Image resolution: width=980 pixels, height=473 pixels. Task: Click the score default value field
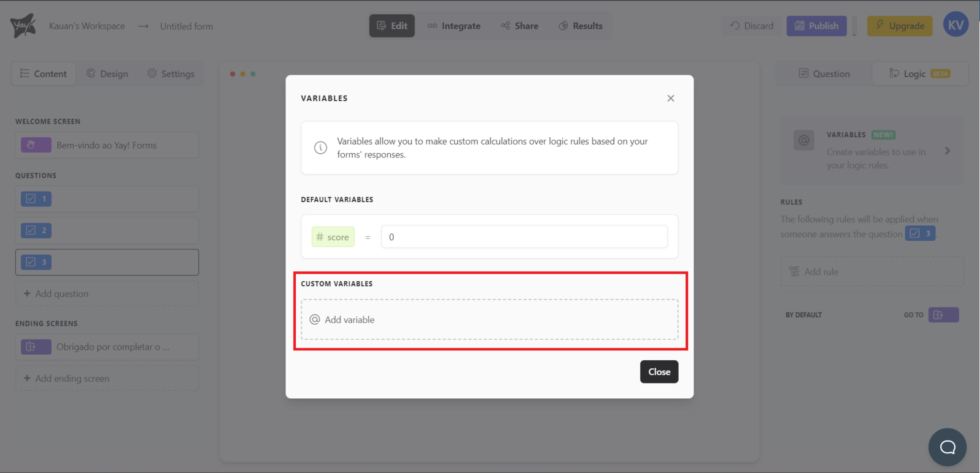click(524, 237)
